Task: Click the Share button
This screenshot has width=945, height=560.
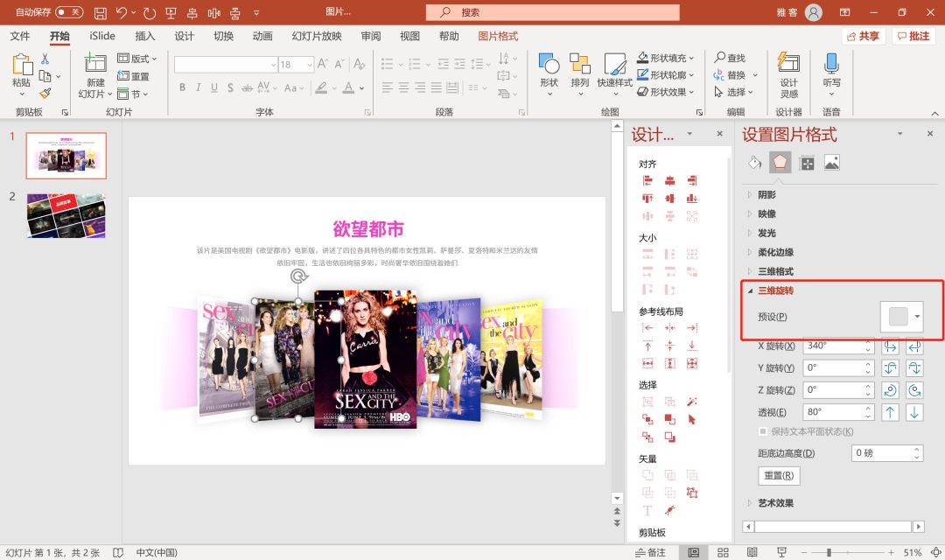Action: [x=863, y=36]
